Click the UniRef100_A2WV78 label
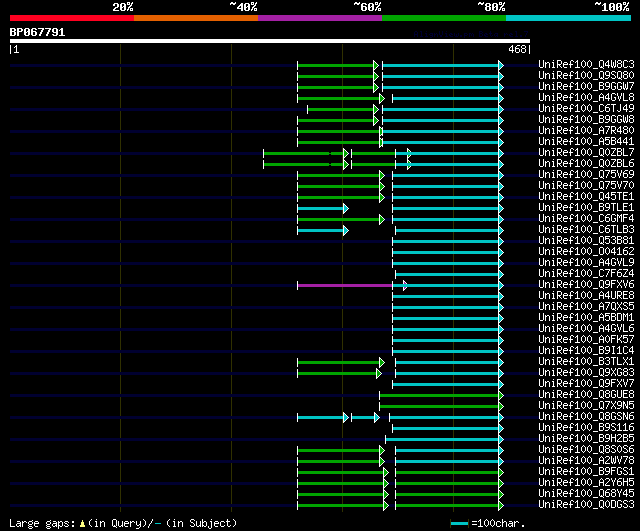Screen dimensions: 640x531 586,461
